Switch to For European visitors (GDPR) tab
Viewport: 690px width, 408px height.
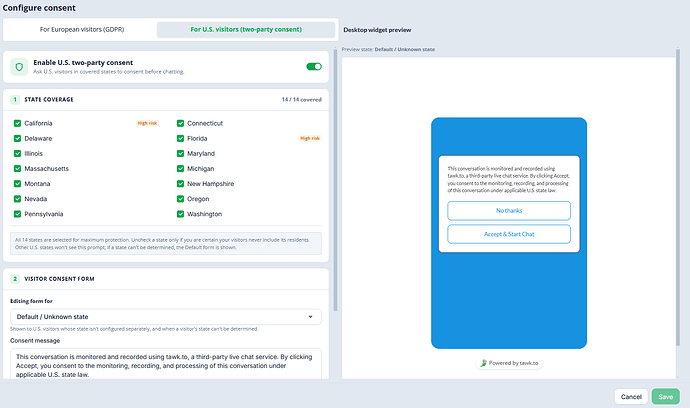(x=82, y=29)
